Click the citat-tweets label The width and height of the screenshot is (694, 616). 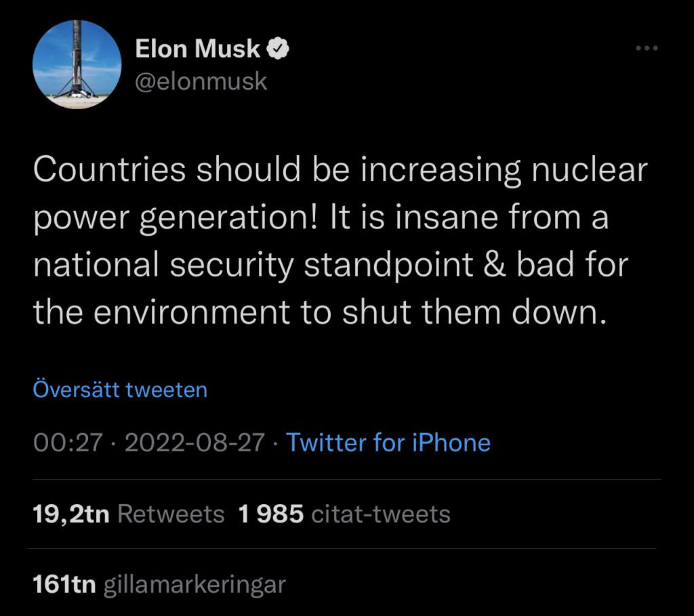coord(381,514)
